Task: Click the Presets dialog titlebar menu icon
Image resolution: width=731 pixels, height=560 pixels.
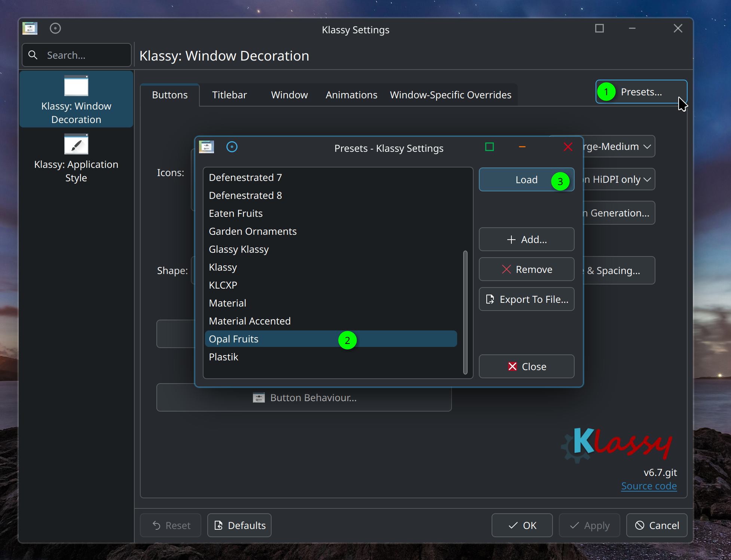Action: click(x=207, y=147)
